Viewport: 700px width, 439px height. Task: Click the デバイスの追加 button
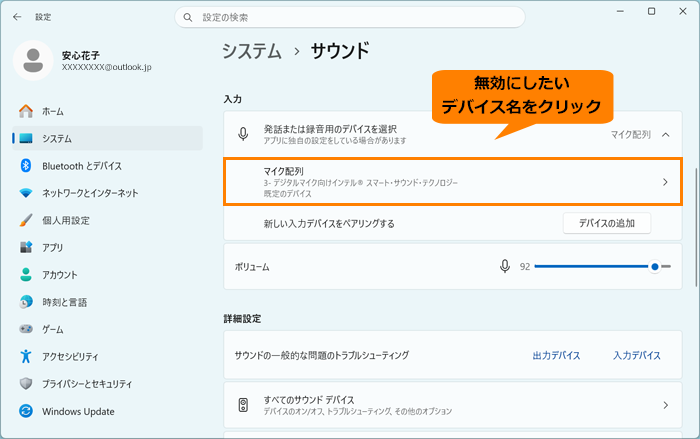coord(607,223)
